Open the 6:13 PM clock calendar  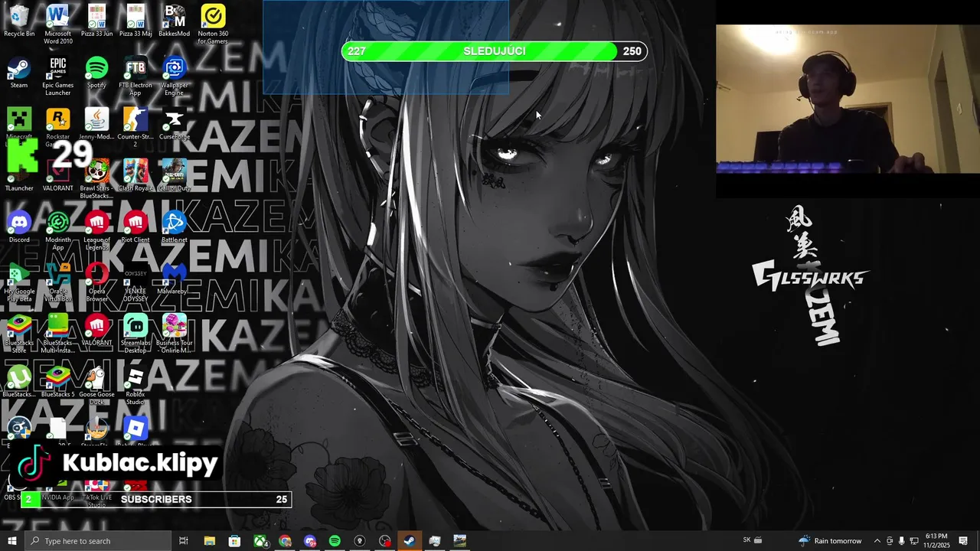(x=936, y=541)
